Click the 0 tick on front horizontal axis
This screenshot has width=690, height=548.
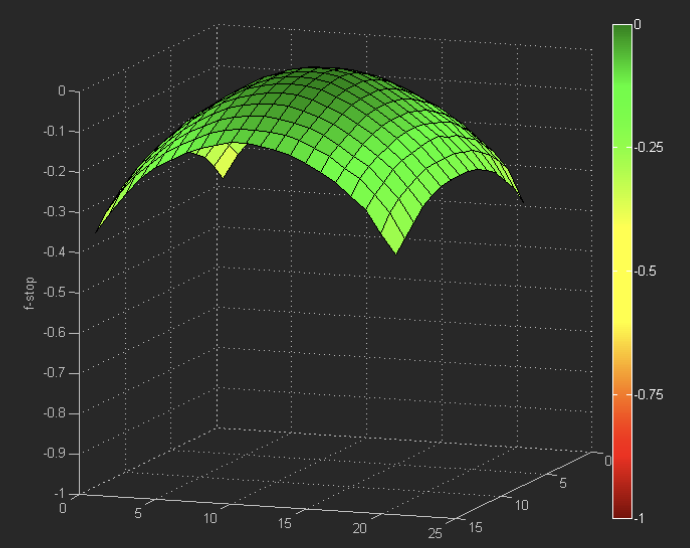62,508
